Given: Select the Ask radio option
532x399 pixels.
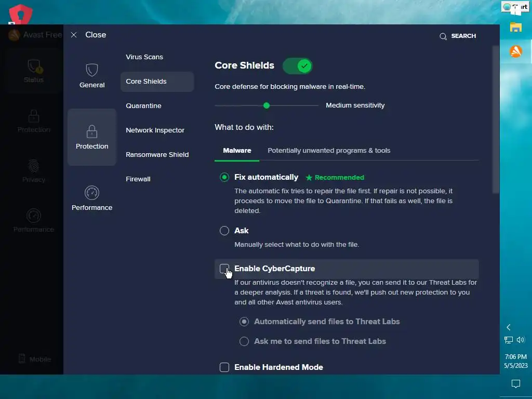Looking at the screenshot, I should coord(224,231).
